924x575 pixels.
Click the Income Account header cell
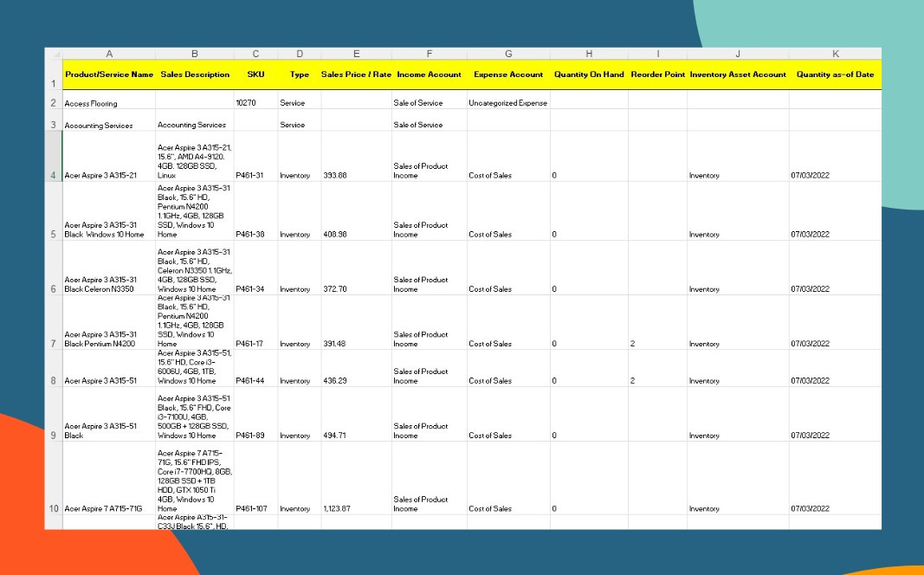[429, 74]
